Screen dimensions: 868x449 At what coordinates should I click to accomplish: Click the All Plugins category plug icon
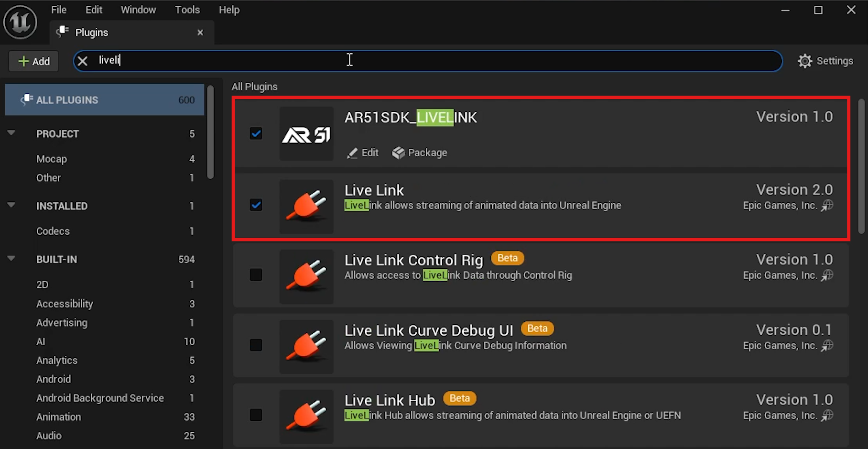click(27, 99)
